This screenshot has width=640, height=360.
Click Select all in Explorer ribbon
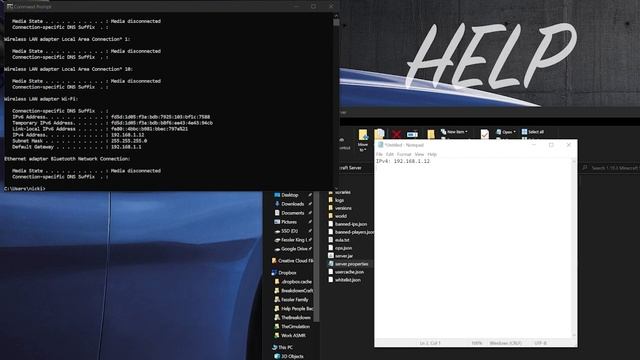[533, 132]
